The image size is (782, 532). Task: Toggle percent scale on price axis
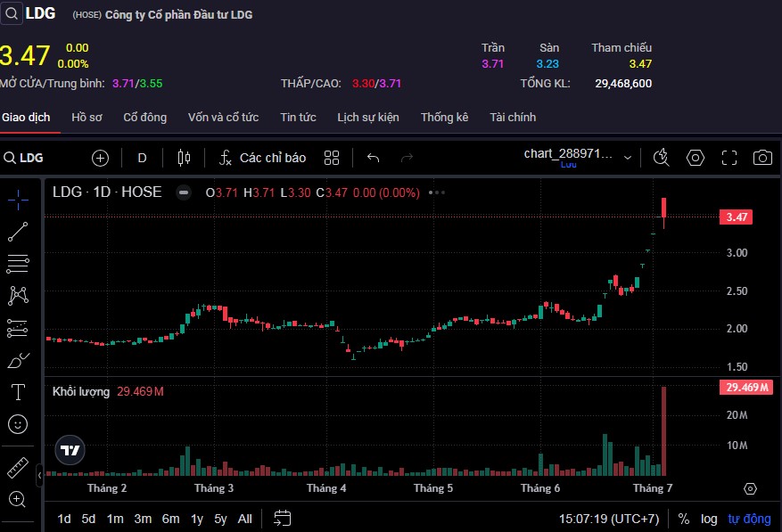click(x=683, y=519)
